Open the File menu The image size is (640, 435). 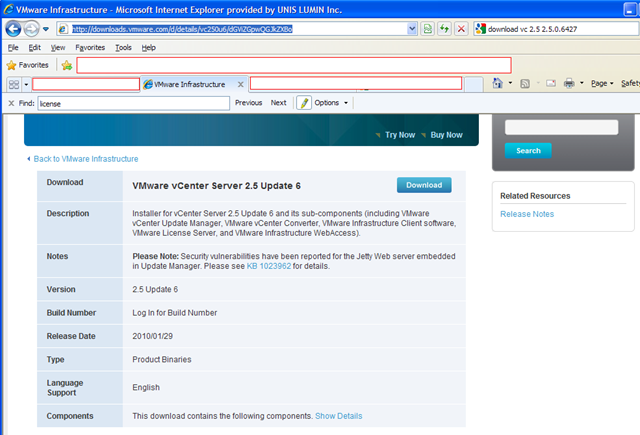point(13,48)
